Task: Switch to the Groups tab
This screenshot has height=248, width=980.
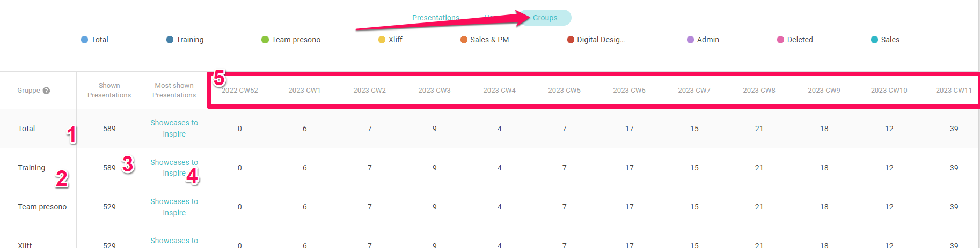Action: click(545, 18)
